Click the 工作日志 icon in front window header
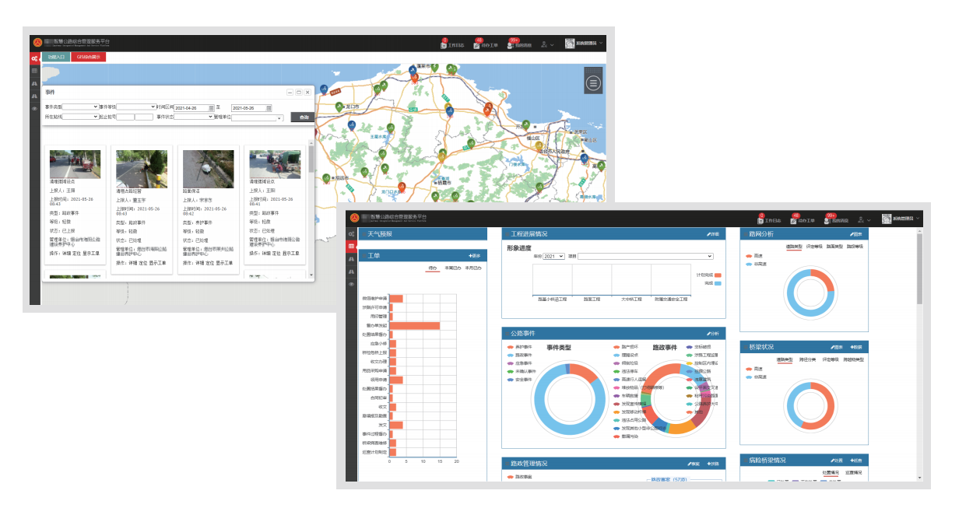 point(761,219)
